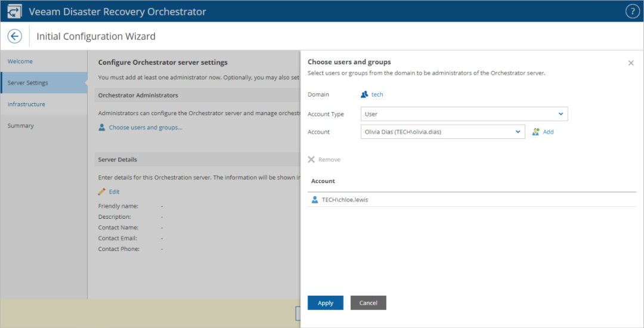Click the back arrow button

click(15, 36)
